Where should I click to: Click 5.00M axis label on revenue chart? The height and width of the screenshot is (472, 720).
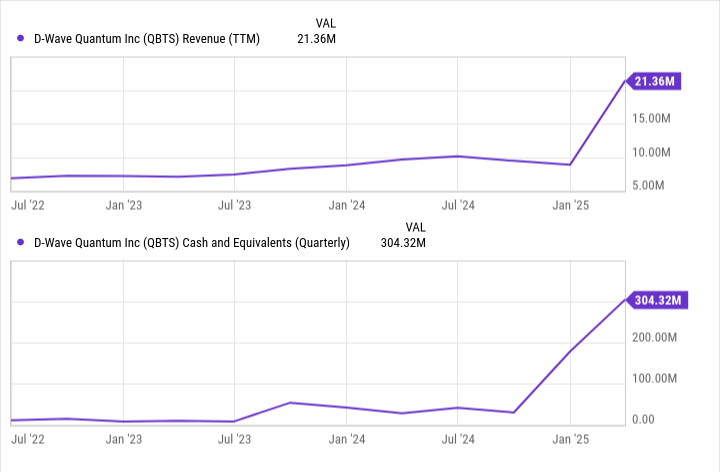648,185
